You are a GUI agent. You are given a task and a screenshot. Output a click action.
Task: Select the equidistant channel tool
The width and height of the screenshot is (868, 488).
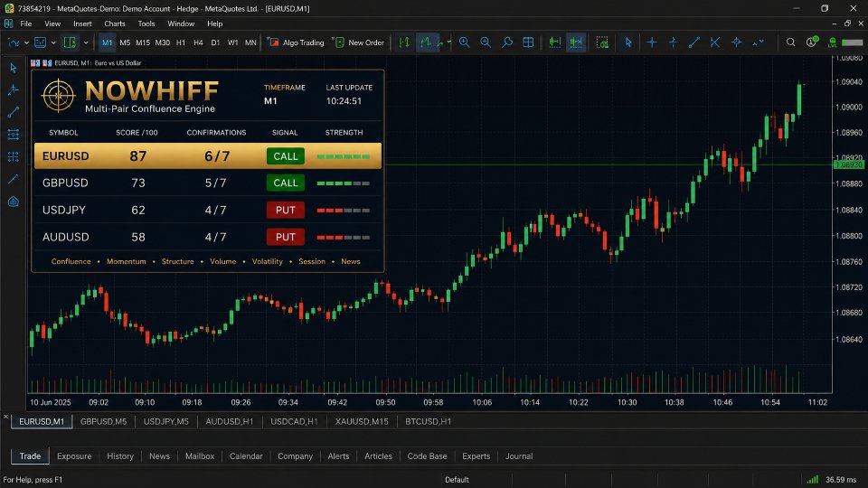coord(715,42)
